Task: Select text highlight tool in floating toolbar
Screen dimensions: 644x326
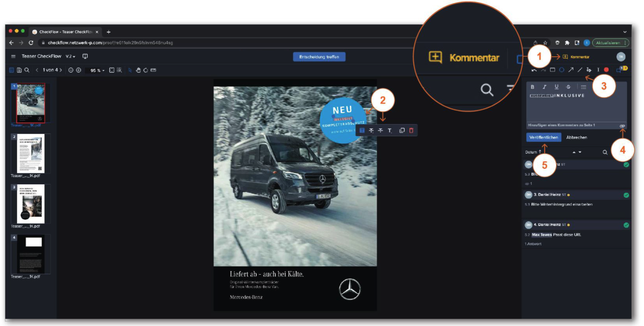Action: pos(362,130)
